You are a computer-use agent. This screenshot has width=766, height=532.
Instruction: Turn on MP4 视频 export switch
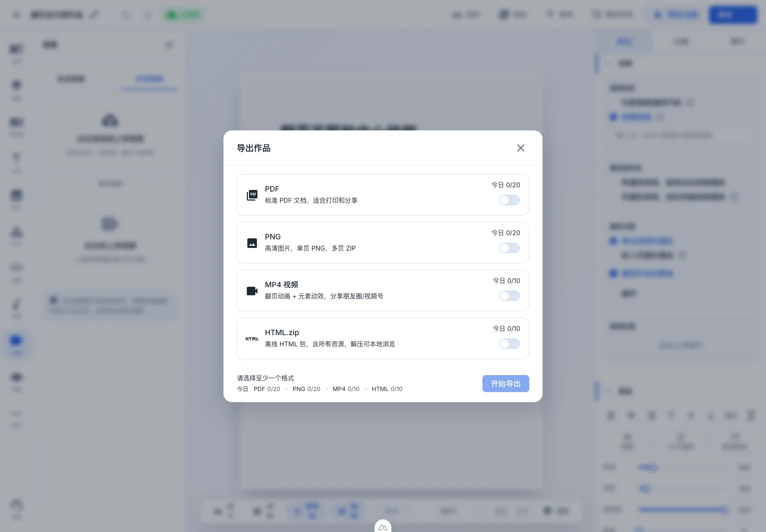click(x=509, y=296)
